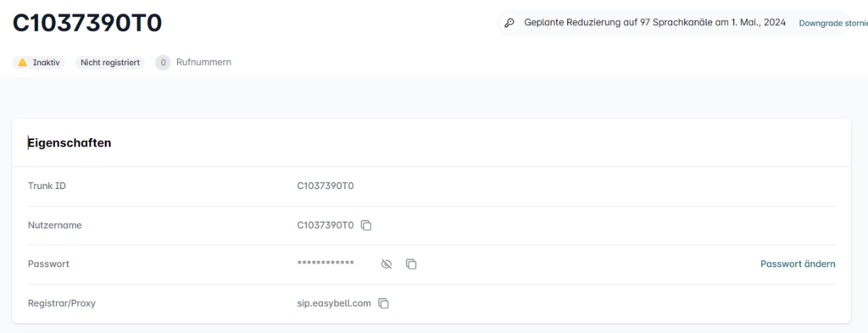Click the C1037390T0 page title

[x=87, y=23]
